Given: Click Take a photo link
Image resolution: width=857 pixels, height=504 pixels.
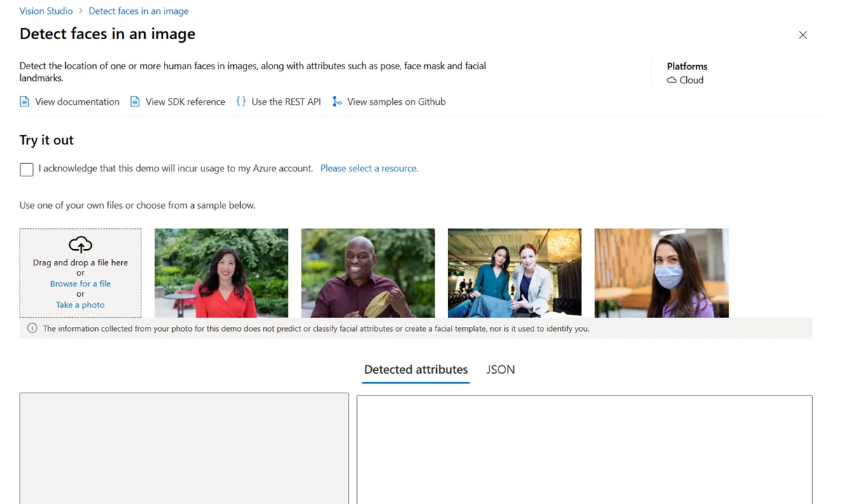Looking at the screenshot, I should [x=81, y=304].
